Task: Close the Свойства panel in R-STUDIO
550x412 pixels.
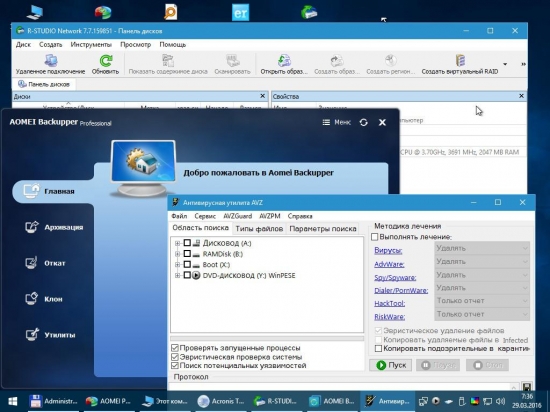Action: pos(521,96)
